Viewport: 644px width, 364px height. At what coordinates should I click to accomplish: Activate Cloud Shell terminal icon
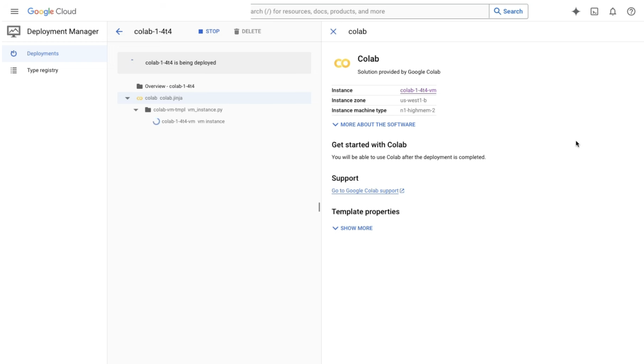(x=594, y=11)
